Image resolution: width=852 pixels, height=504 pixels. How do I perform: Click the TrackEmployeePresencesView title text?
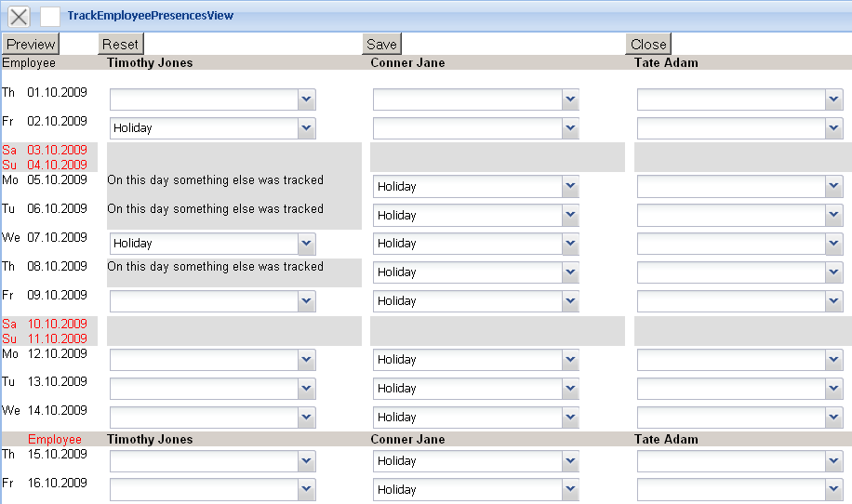pyautogui.click(x=151, y=16)
